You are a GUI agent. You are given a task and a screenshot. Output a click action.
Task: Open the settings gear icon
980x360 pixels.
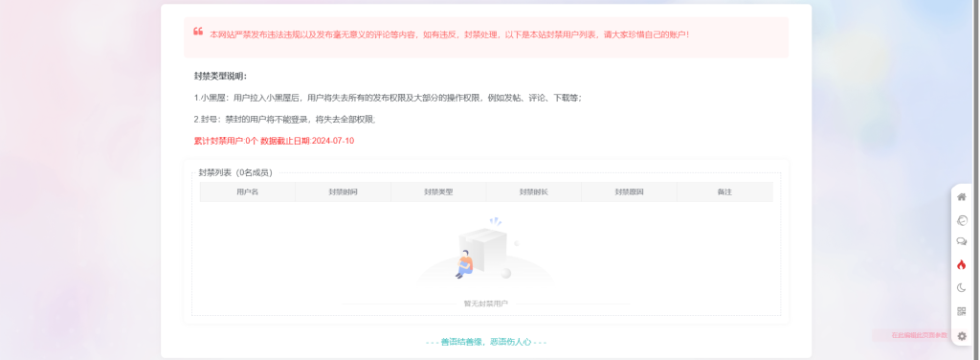click(x=961, y=336)
